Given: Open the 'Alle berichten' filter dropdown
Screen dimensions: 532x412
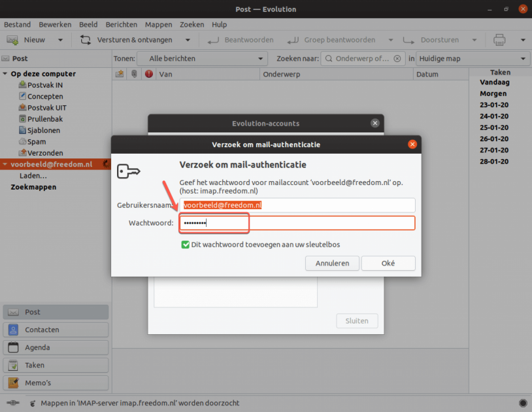Looking at the screenshot, I should click(x=202, y=59).
